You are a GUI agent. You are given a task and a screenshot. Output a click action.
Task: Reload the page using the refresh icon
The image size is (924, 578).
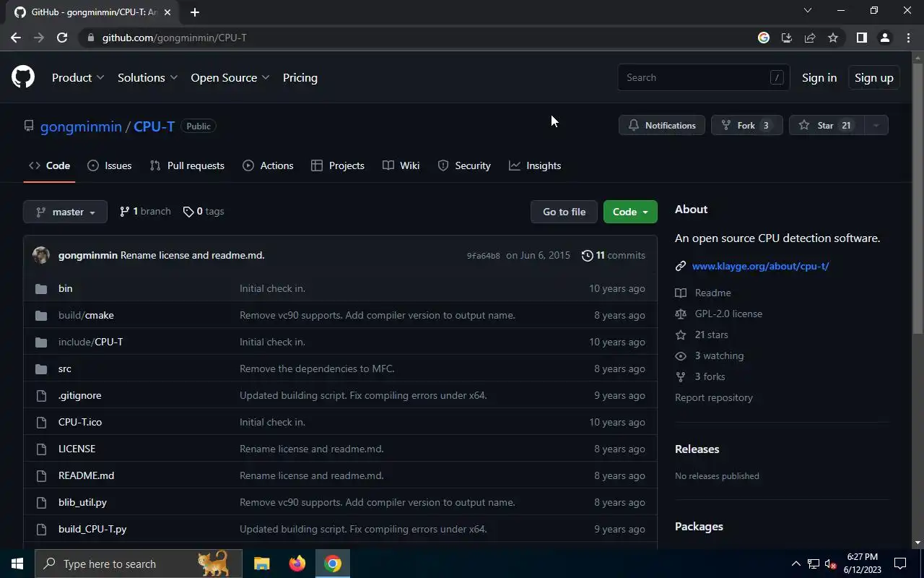(62, 38)
